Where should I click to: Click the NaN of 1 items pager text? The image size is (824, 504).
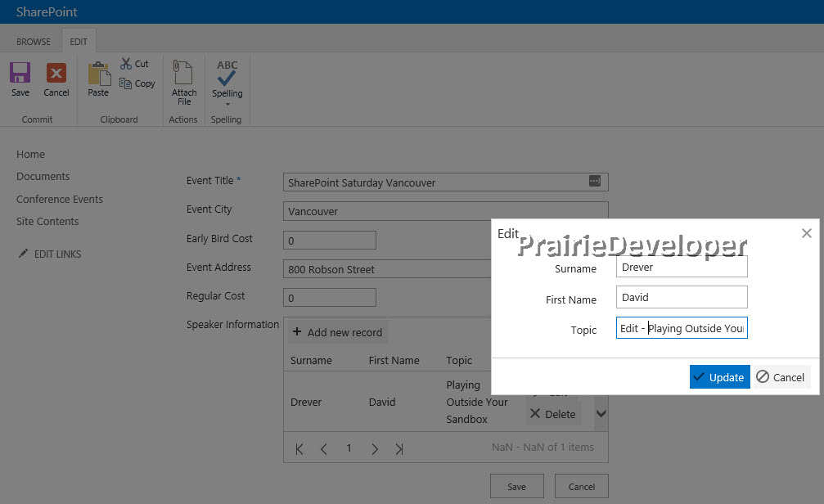tap(543, 447)
